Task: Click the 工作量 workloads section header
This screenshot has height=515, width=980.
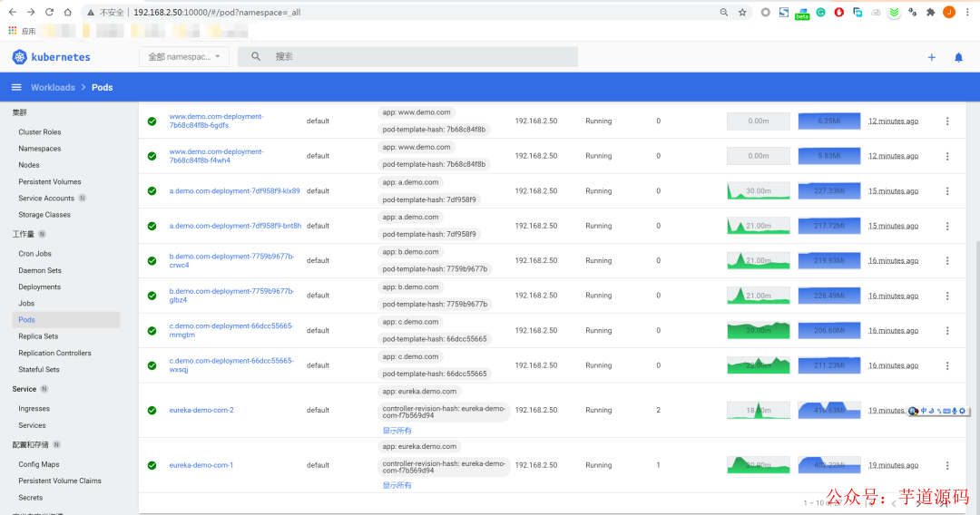Action: [x=23, y=235]
